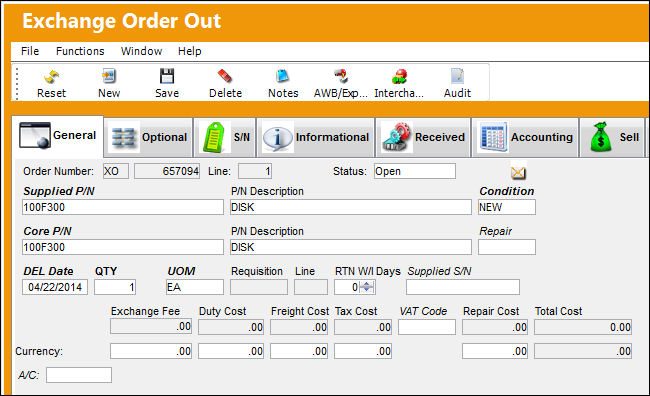The width and height of the screenshot is (650, 396).
Task: Click the top Duty Cost field
Action: (231, 327)
